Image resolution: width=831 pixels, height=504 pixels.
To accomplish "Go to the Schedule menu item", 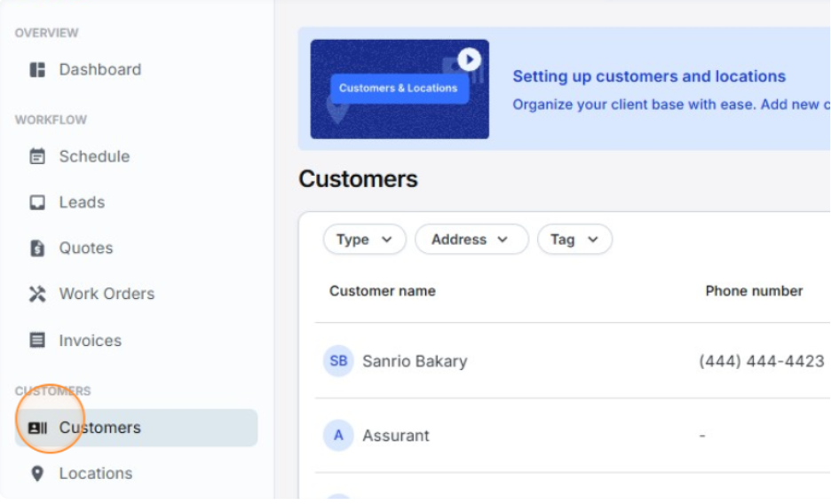I will click(94, 156).
